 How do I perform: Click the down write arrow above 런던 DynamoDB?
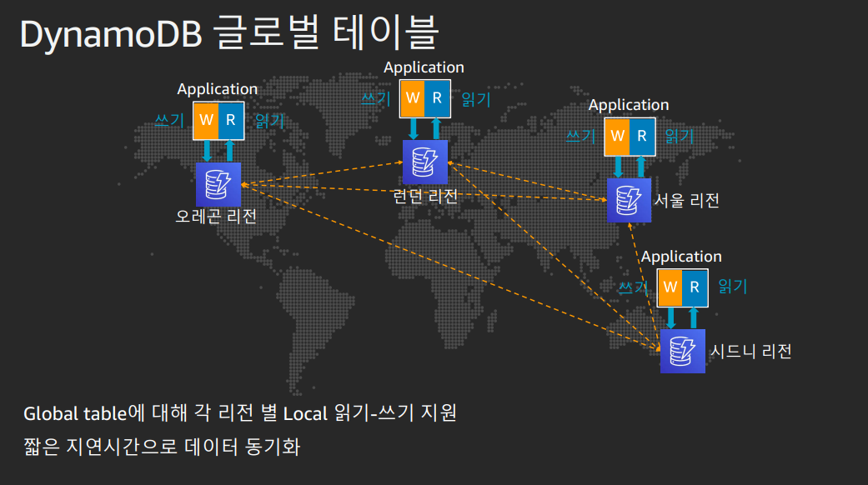(413, 129)
